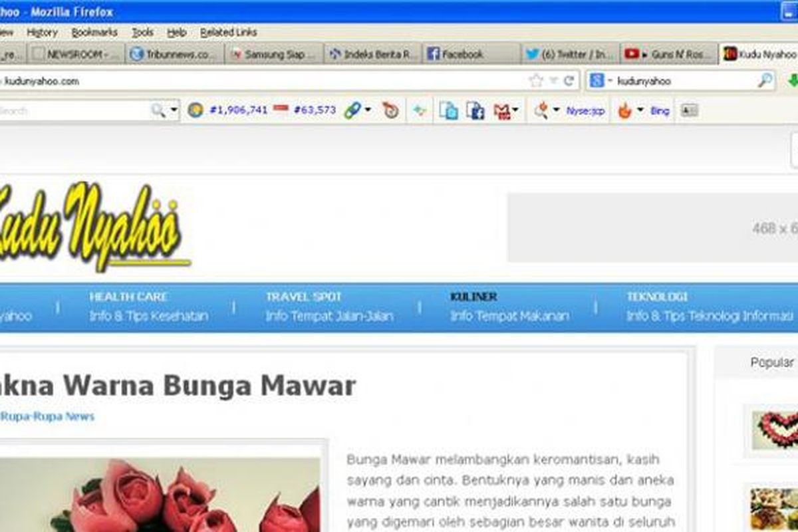Click the Gmail icon in the toolbar
798x532 pixels.
click(x=502, y=111)
